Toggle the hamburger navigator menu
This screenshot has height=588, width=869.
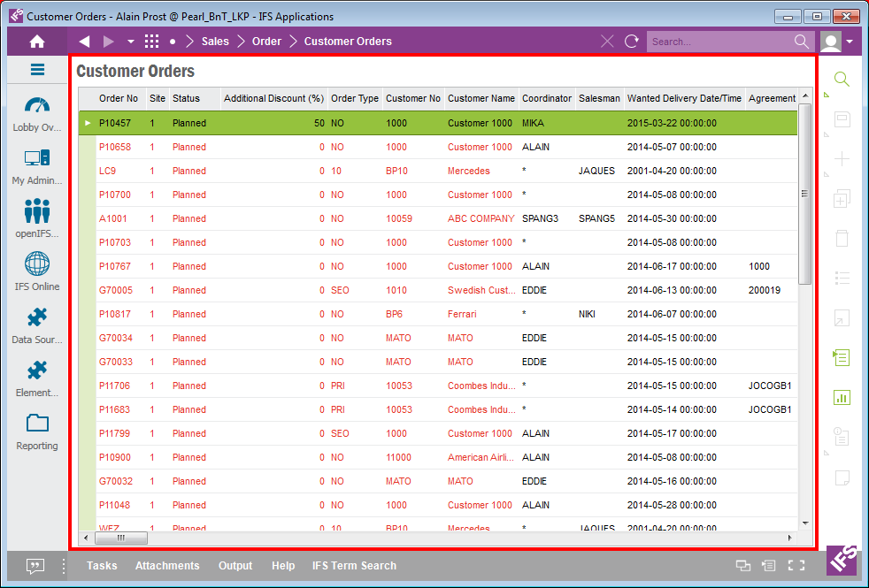coord(37,70)
